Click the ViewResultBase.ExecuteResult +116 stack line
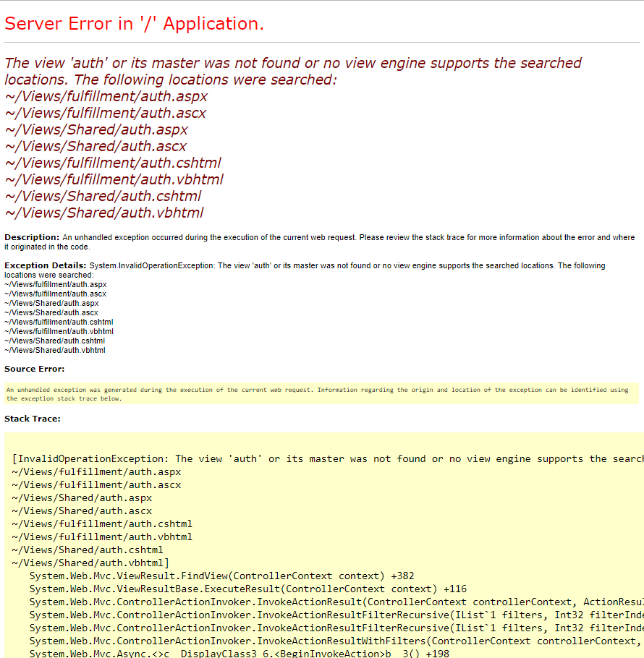Screen dimensions: 644x658 click(248, 589)
